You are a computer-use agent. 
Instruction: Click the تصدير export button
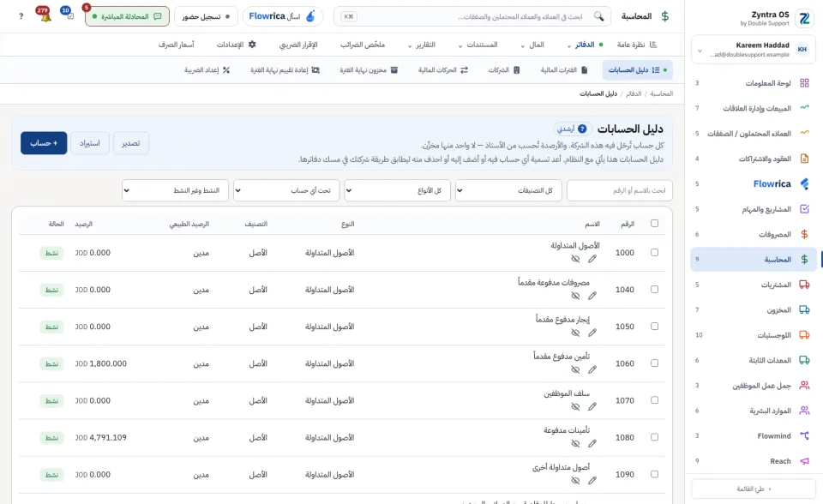click(x=131, y=143)
